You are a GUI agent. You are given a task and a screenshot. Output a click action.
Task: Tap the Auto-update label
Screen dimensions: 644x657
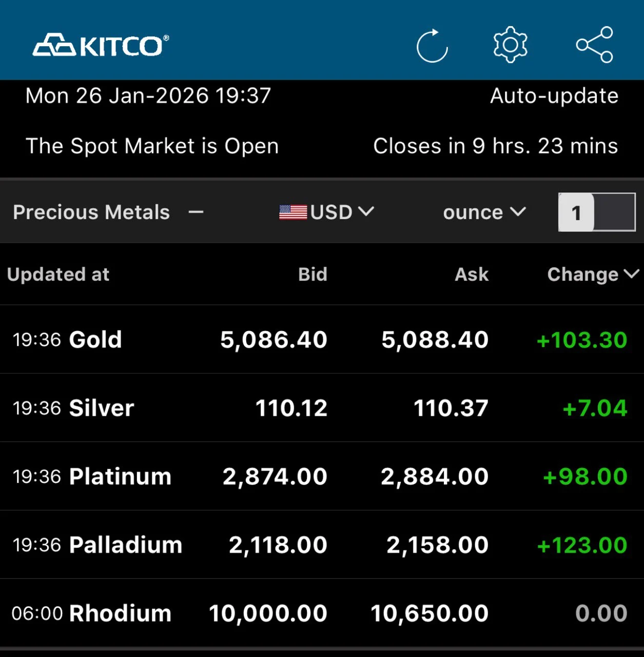pyautogui.click(x=554, y=96)
